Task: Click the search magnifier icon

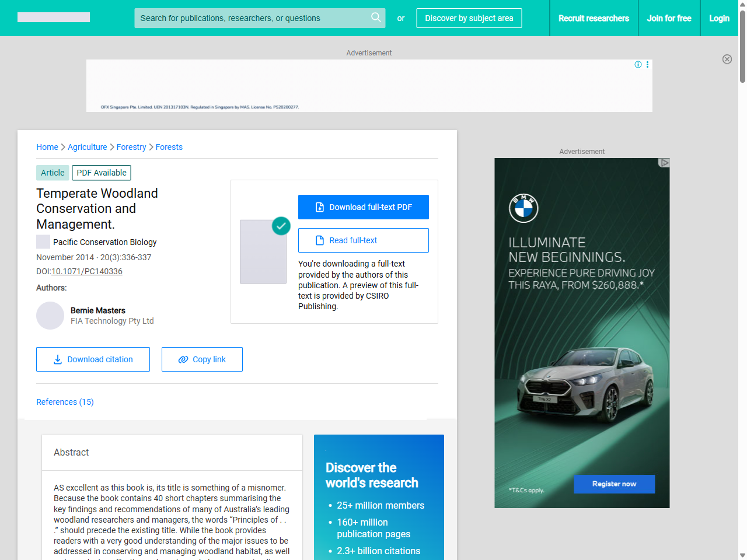Action: [x=376, y=17]
